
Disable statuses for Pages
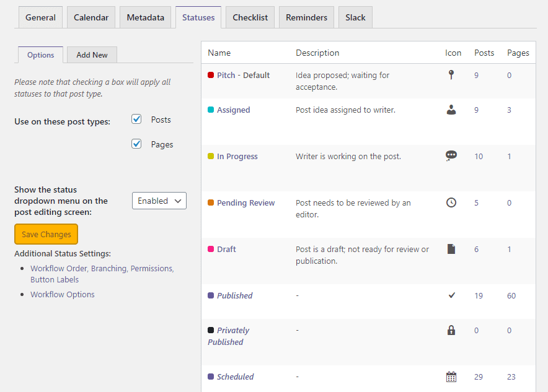point(136,144)
